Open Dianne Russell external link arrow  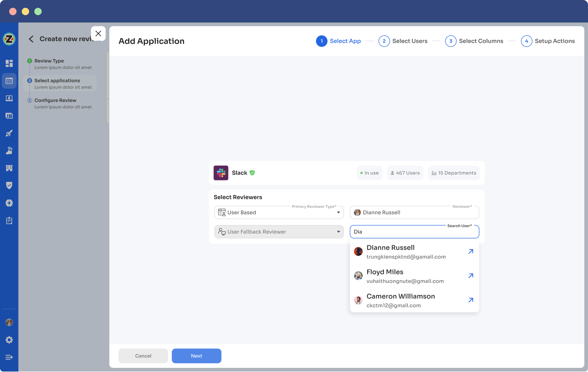(x=471, y=252)
